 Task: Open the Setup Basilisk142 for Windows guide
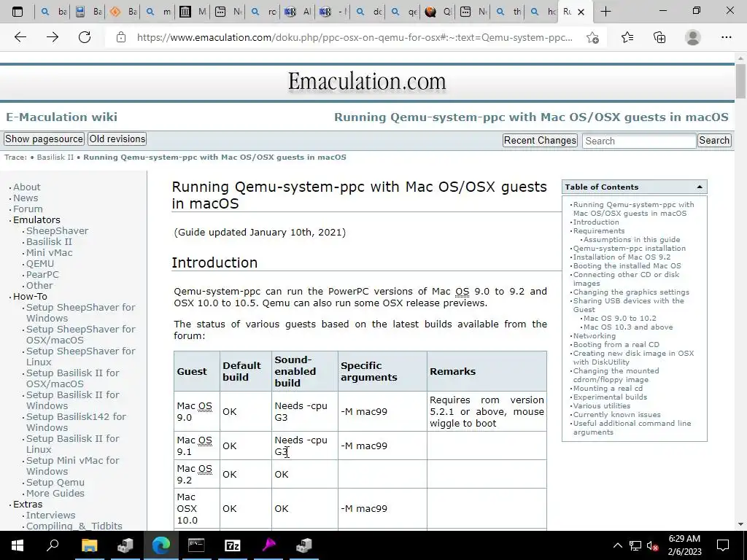(x=76, y=422)
